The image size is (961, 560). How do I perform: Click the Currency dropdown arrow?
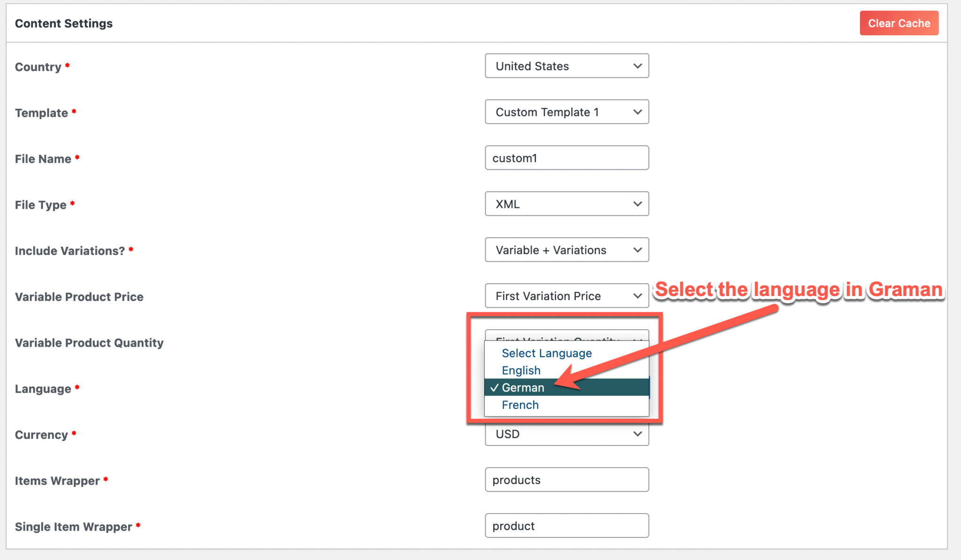tap(637, 434)
